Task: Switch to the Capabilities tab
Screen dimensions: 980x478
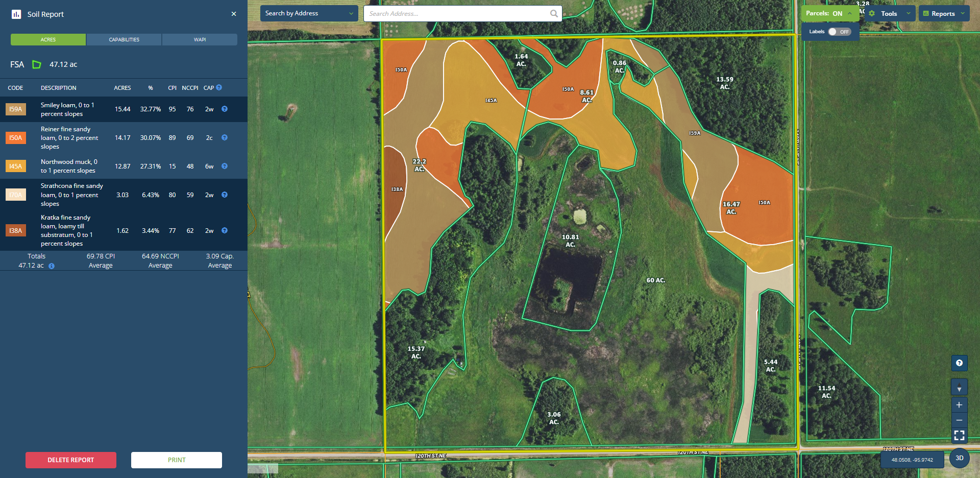Action: click(124, 40)
